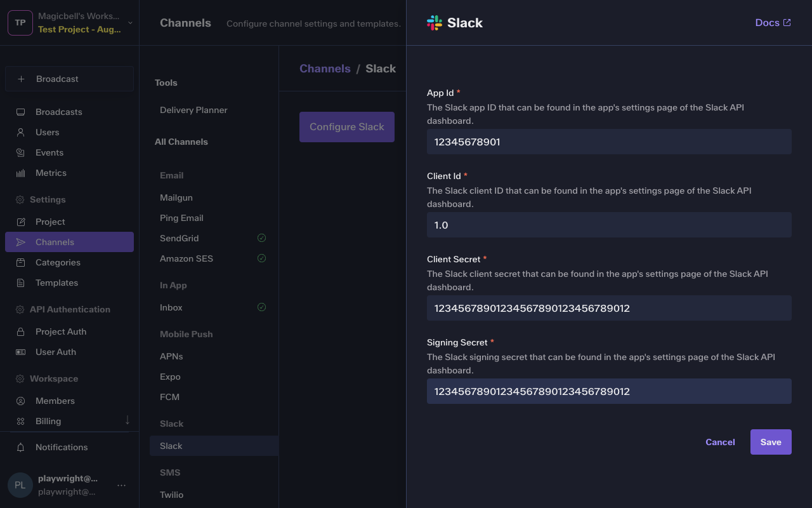Viewport: 812px width, 508px height.
Task: Click the Metrics bar chart icon
Action: point(20,173)
